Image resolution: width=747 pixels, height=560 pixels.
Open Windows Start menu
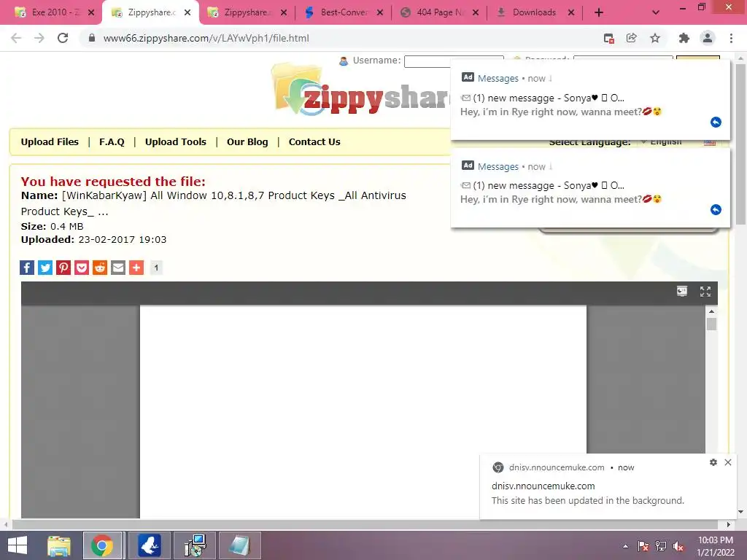point(18,545)
